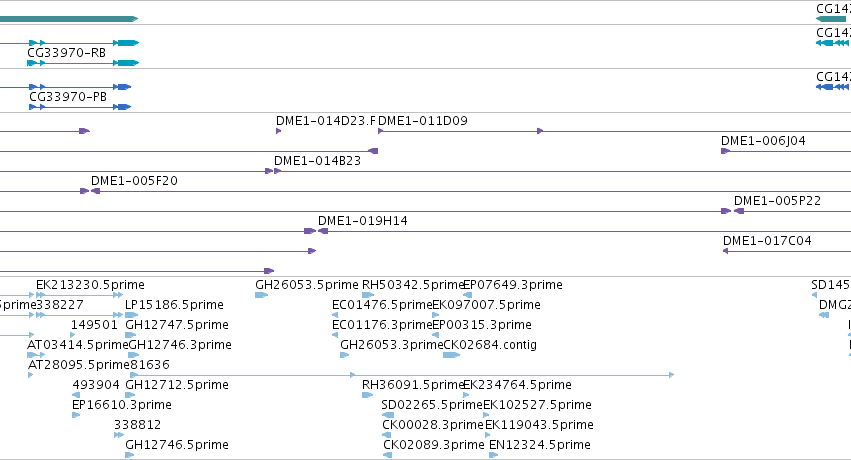Select the thick teal gene bar at top

point(69,19)
